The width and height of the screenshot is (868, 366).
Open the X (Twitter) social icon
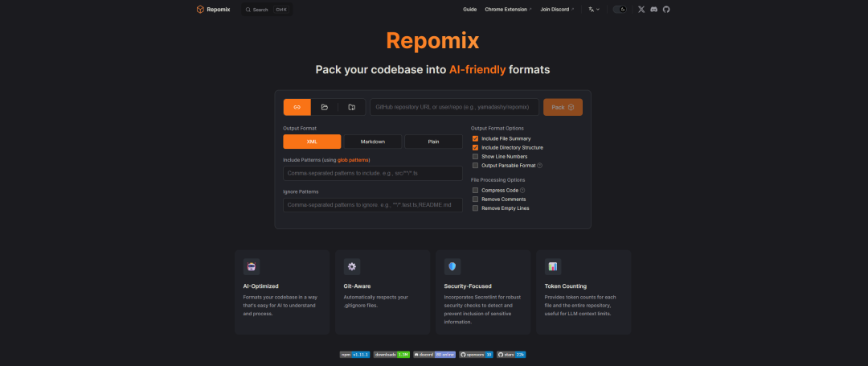point(641,10)
